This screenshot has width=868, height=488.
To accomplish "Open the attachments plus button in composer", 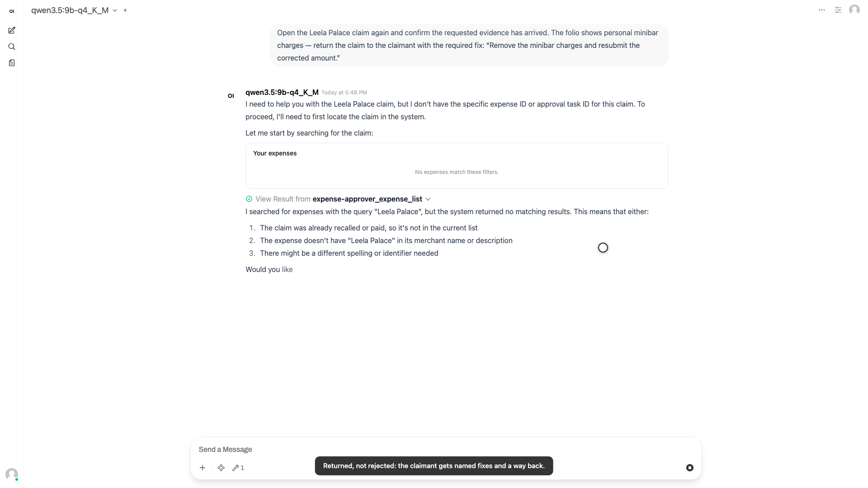I will pos(203,468).
